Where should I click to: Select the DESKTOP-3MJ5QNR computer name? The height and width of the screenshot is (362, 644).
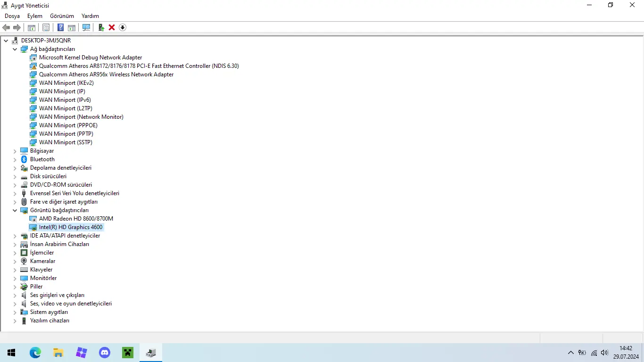pos(46,41)
